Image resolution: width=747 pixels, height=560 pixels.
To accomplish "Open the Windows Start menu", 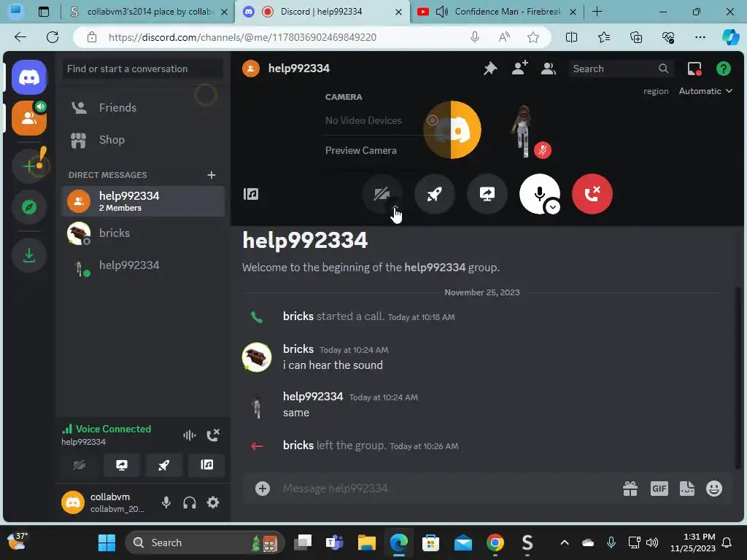I will point(107,542).
